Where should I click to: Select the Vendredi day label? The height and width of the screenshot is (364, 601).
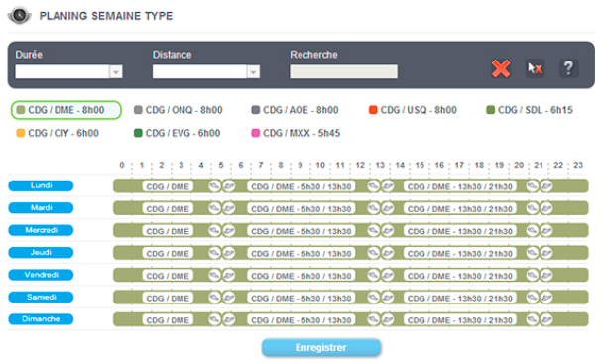pyautogui.click(x=41, y=275)
